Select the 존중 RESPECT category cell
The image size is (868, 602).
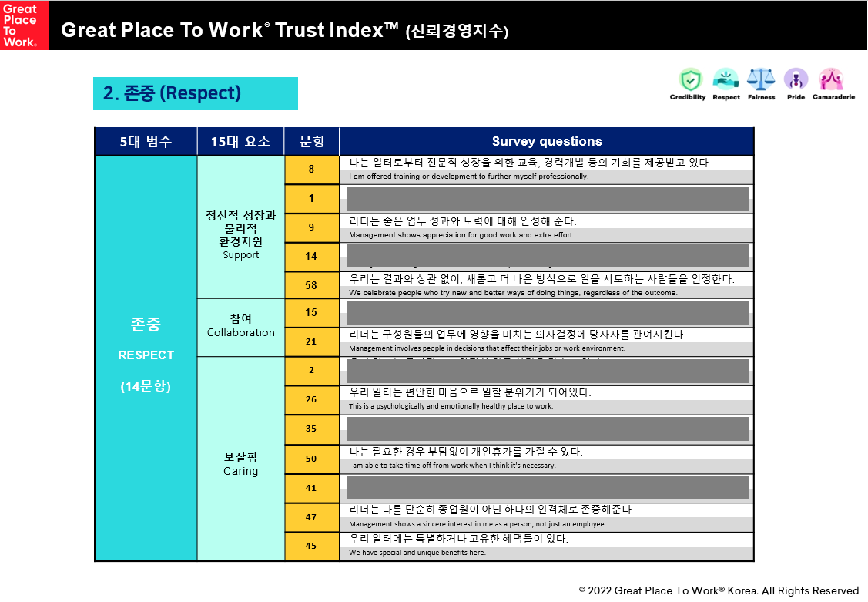146,355
